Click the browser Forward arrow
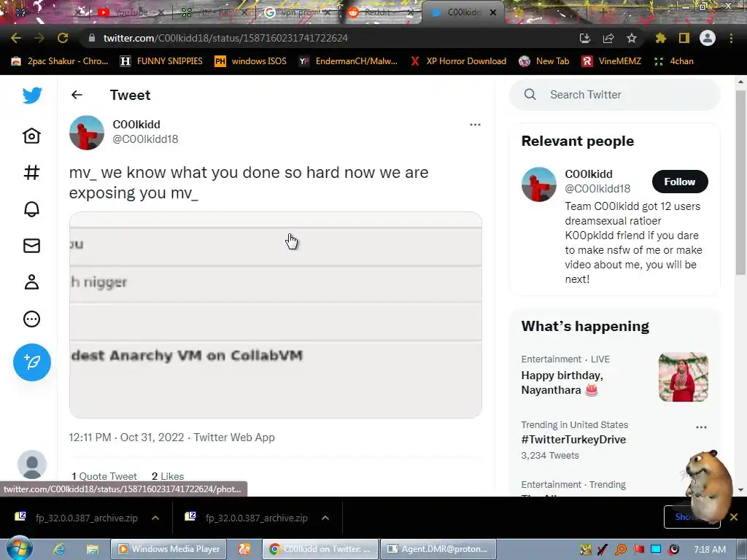 coord(39,38)
